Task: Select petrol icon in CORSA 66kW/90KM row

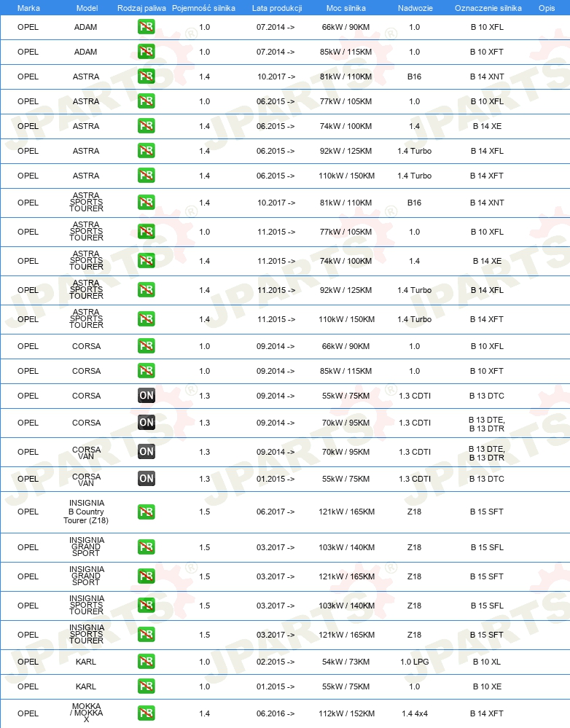Action: click(147, 346)
